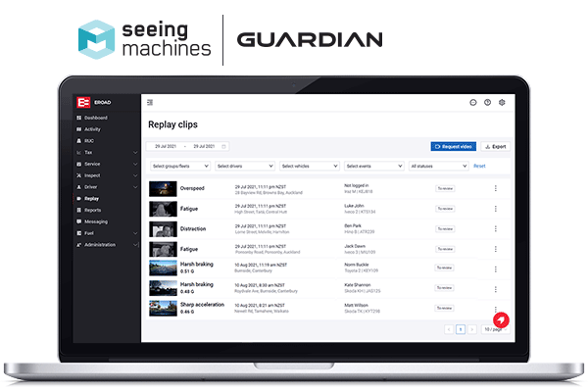Open the Select vehicles dropdown
Viewport: 588px width, 392px height.
[x=310, y=166]
